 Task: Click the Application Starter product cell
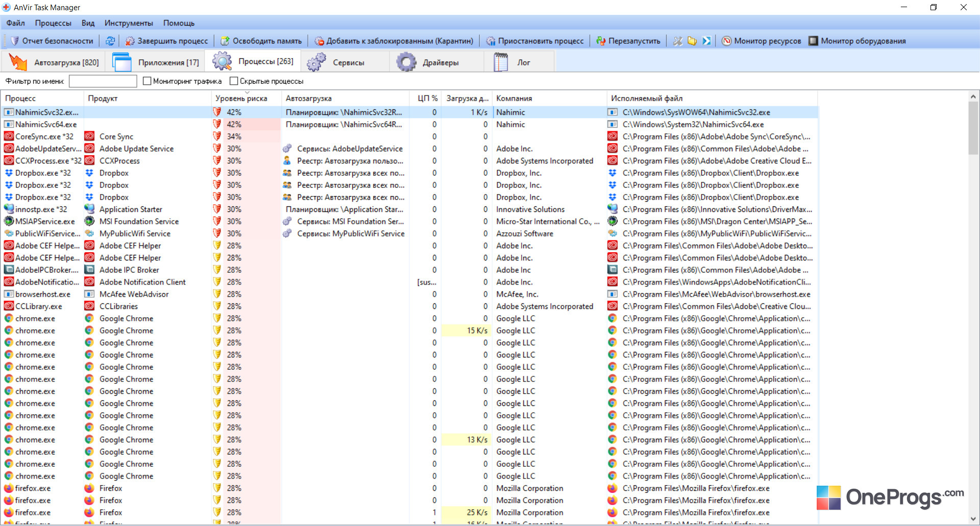[x=131, y=209]
